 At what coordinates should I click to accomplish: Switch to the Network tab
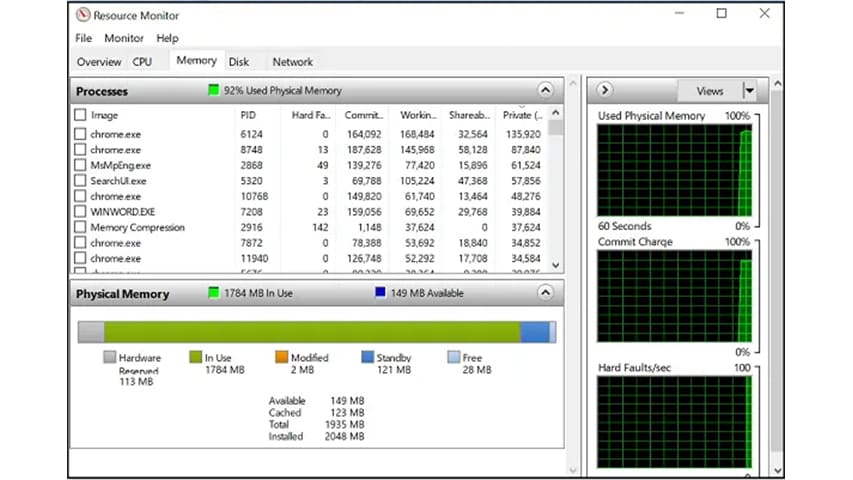[293, 61]
